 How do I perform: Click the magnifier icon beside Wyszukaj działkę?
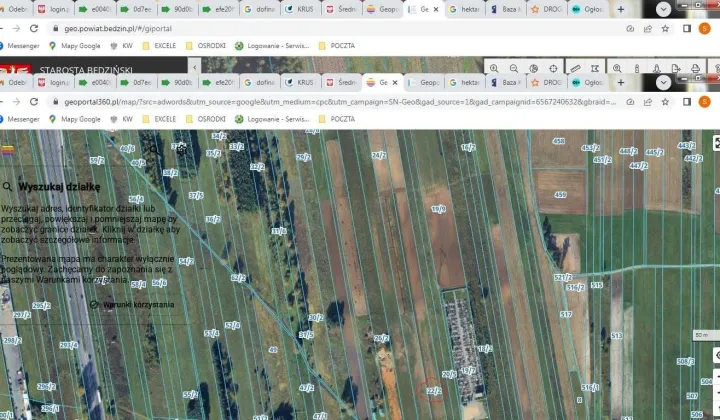pos(7,186)
